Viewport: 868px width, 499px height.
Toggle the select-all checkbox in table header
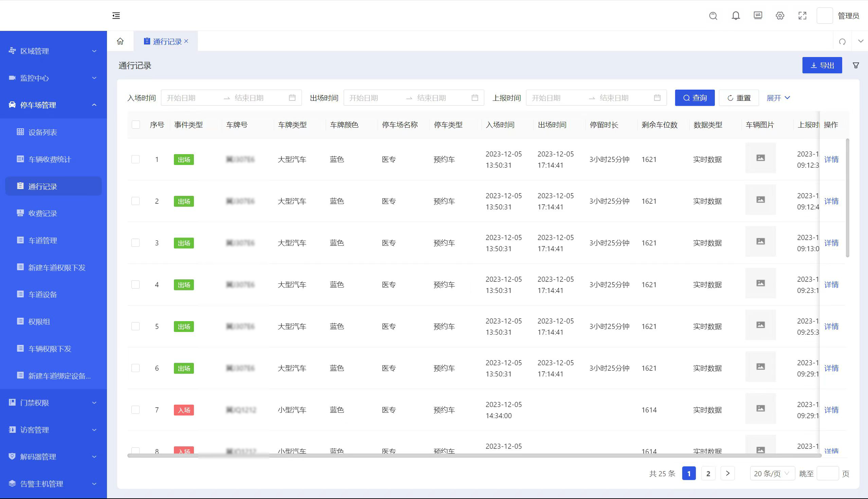(x=136, y=124)
